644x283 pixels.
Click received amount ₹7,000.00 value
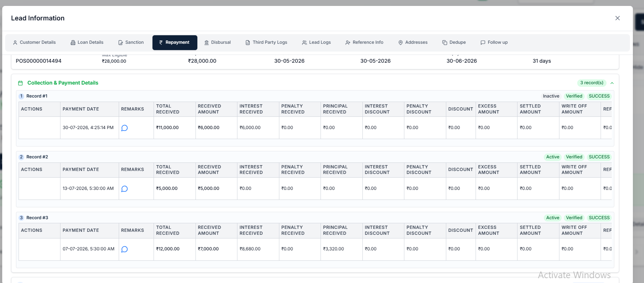[208, 249]
